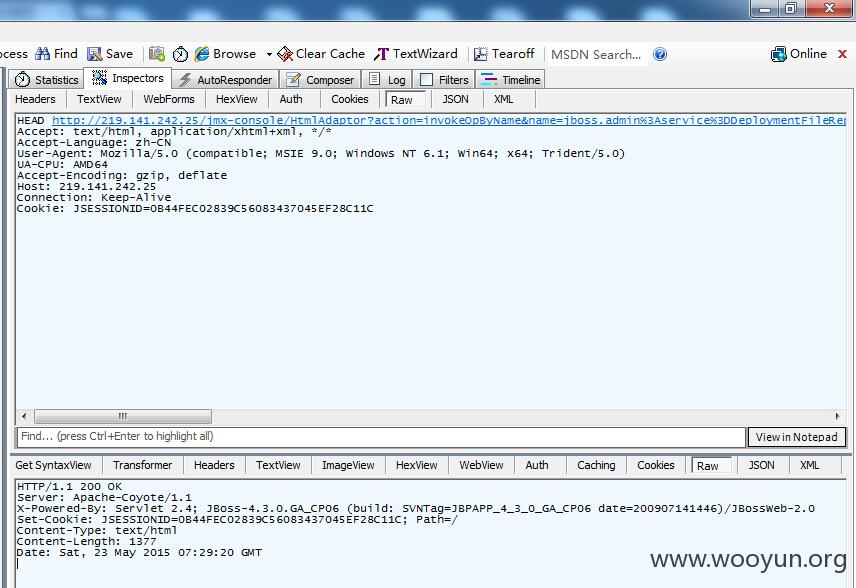Open the AutoResponder tab
856x588 pixels.
tap(225, 80)
